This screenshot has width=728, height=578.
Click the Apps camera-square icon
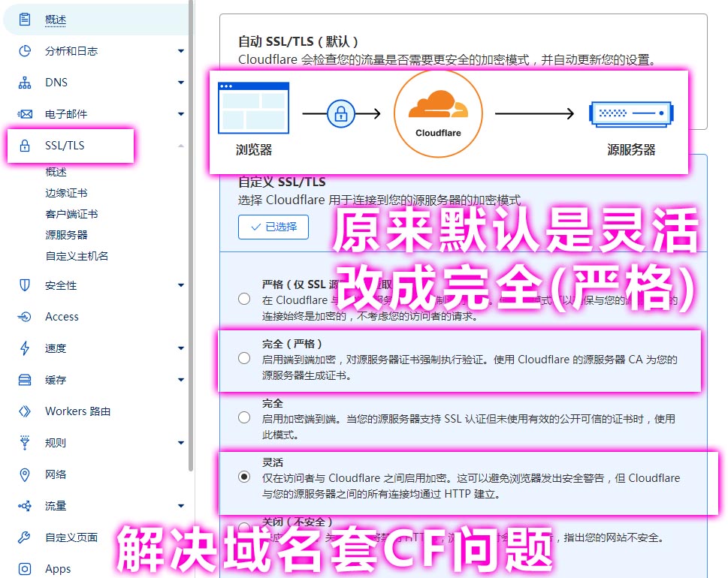pyautogui.click(x=25, y=569)
